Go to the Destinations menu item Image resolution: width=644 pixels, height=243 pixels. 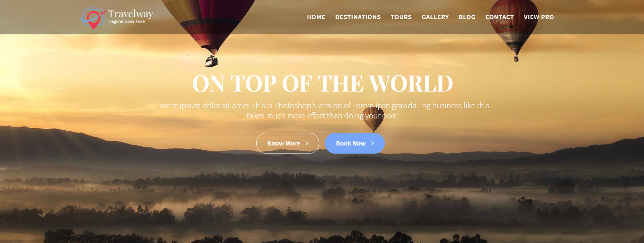click(358, 17)
